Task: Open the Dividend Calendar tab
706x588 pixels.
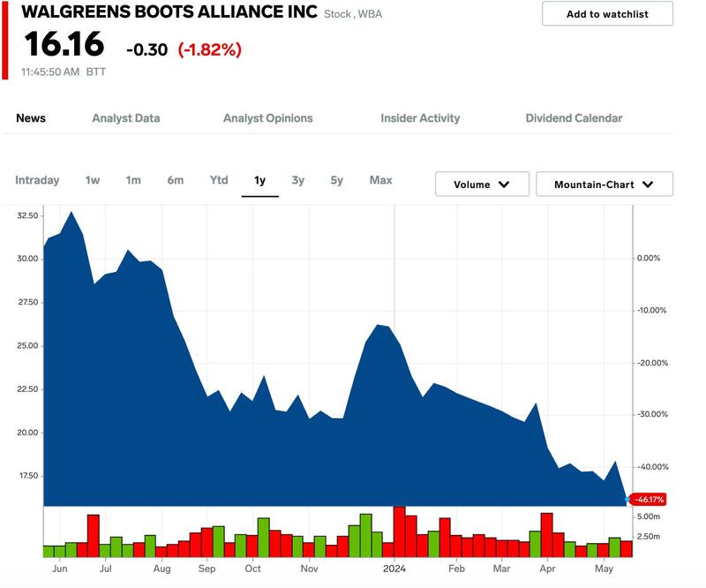Action: [574, 118]
